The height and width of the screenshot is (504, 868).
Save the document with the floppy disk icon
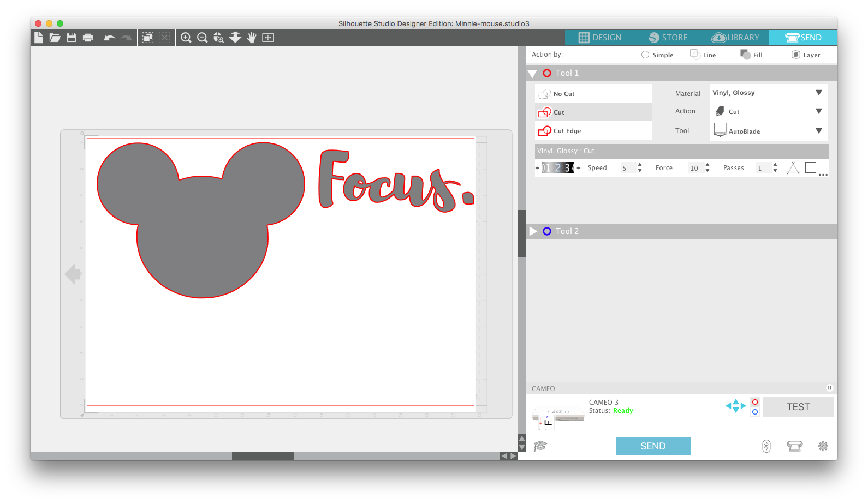click(x=72, y=38)
